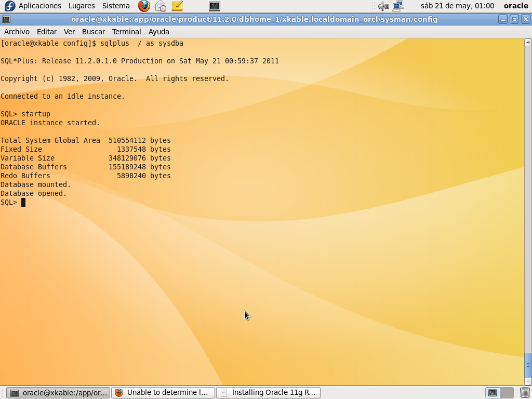Maximize the terminal window
The image size is (532, 399).
[514, 19]
